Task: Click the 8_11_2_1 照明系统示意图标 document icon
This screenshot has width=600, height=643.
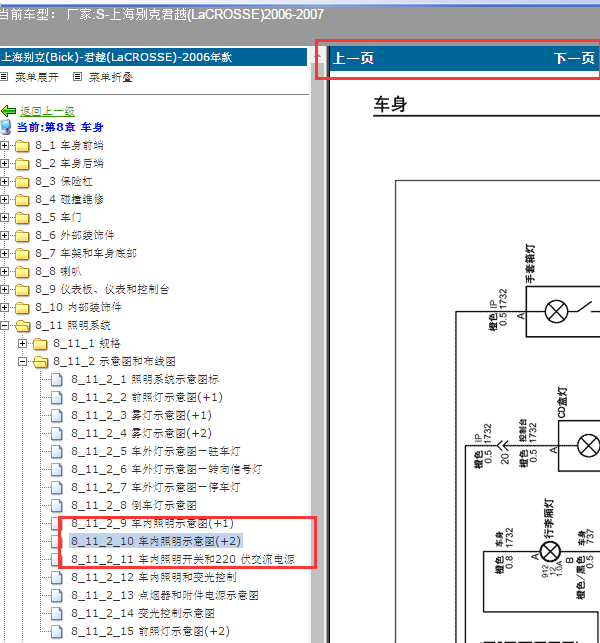Action: (57, 380)
